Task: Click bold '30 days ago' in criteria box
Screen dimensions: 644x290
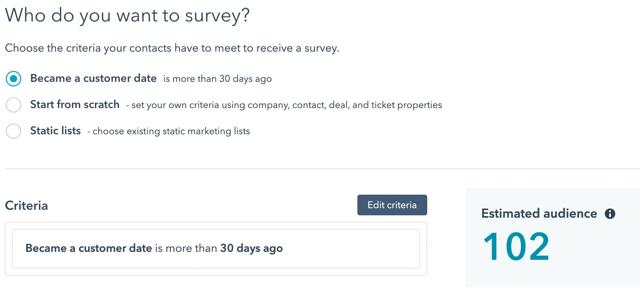Action: [251, 248]
